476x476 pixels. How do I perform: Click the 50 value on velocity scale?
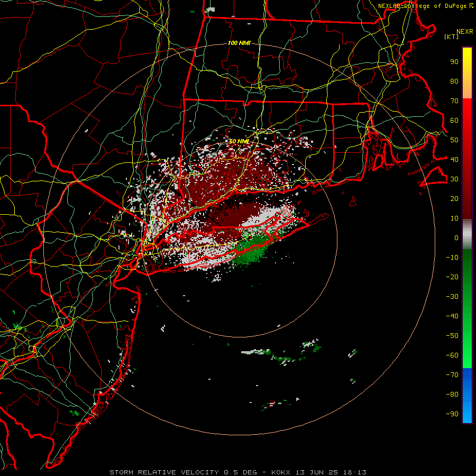[x=454, y=140]
